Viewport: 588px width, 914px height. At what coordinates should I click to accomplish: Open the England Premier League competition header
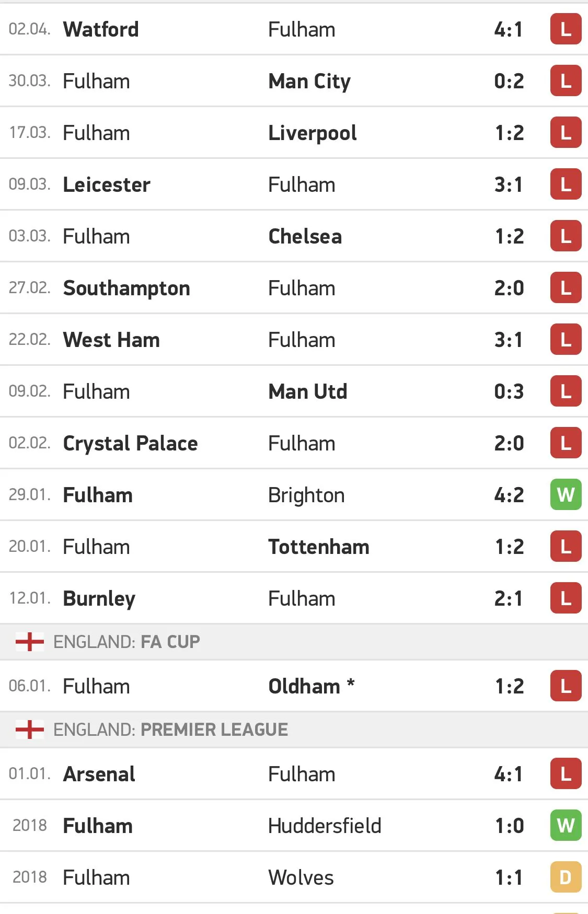(171, 730)
